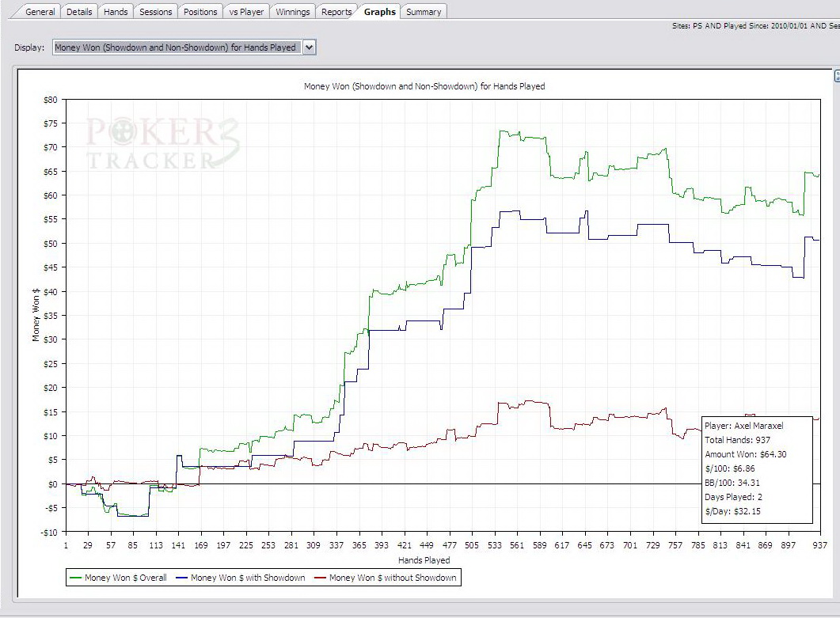Image resolution: width=840 pixels, height=618 pixels.
Task: Click the PokerTracker 3 watermark logo
Action: [162, 143]
